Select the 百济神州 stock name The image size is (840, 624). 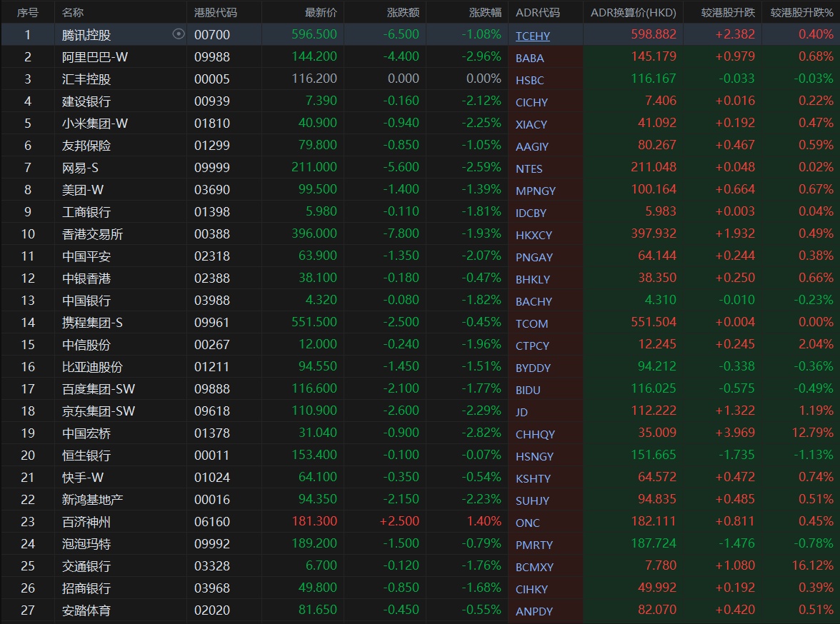coord(86,521)
